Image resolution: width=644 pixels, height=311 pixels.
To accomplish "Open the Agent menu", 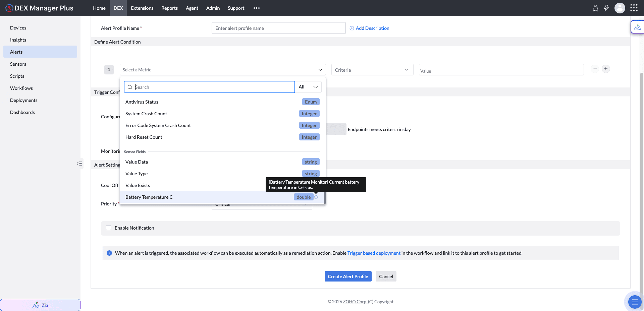I will (x=192, y=8).
